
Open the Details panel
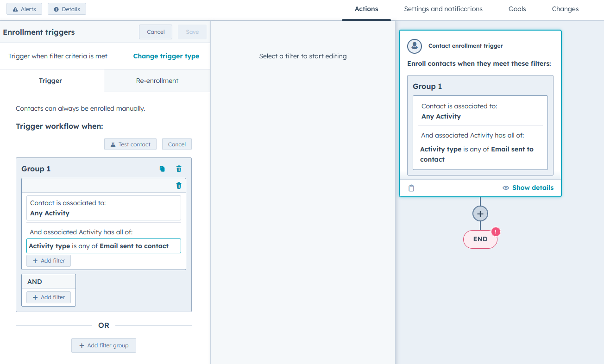pyautogui.click(x=67, y=8)
